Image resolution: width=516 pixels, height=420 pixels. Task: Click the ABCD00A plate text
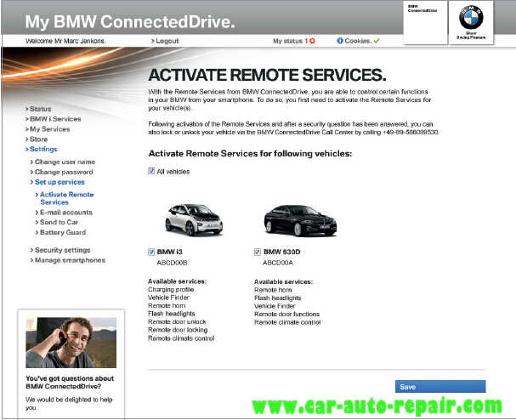[278, 263]
